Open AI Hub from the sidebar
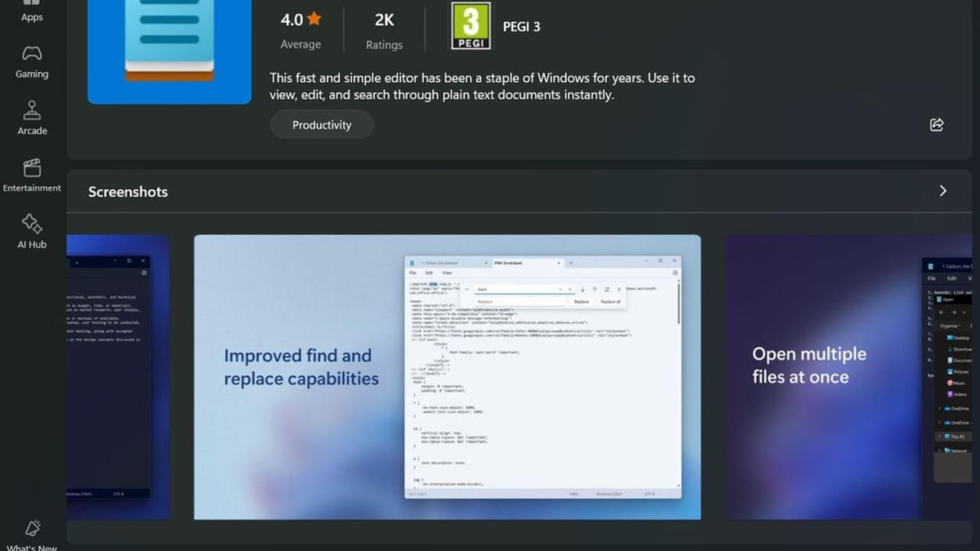 click(x=32, y=233)
